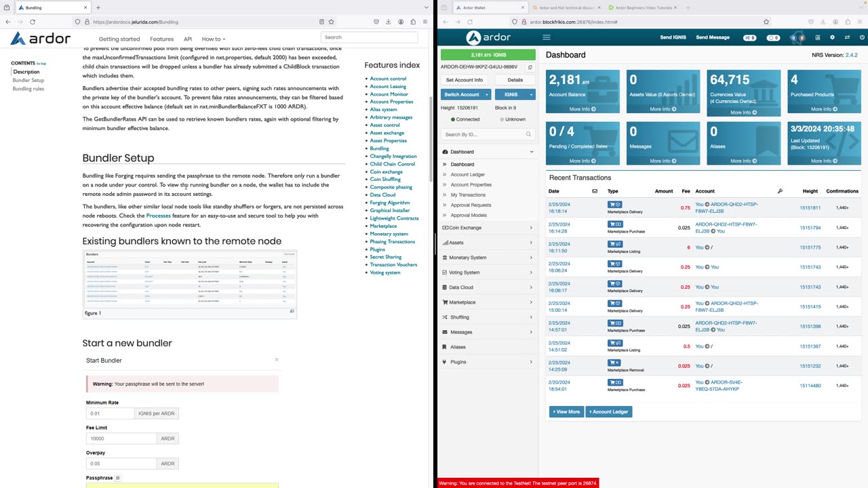Click the passphrase toggle icon next to Passphrase

[117, 478]
